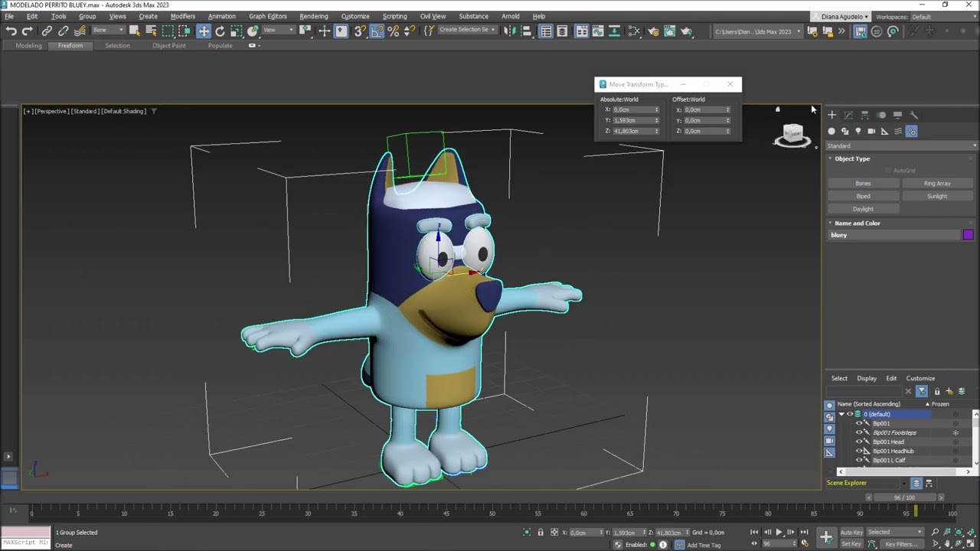Image resolution: width=980 pixels, height=551 pixels.
Task: Open the Create tab plus icon
Action: 831,115
